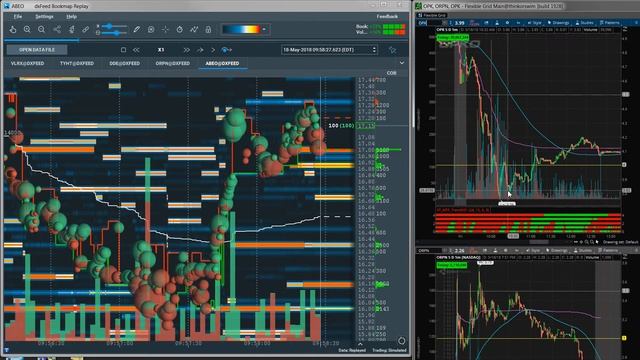Click the small icon at Bookmap bottom-left
The height and width of the screenshot is (360, 640).
pyautogui.click(x=7, y=350)
